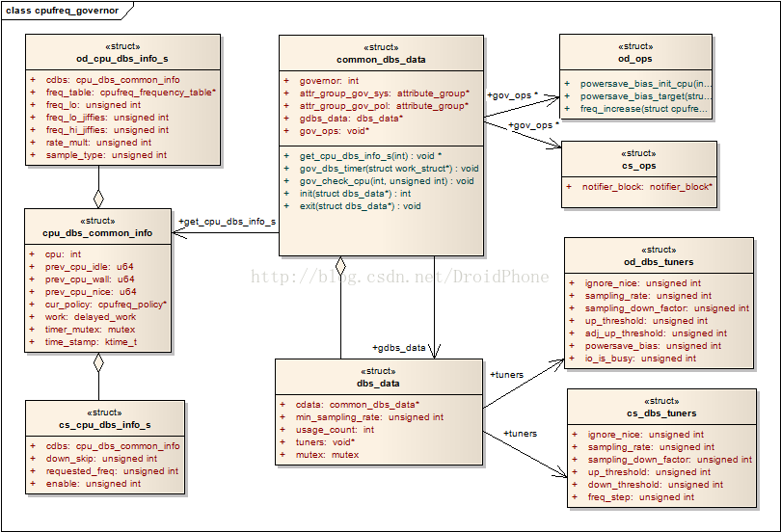The height and width of the screenshot is (532, 781).
Task: Click min_sampling_rate attribute in dbs_data
Action: pyautogui.click(x=368, y=417)
